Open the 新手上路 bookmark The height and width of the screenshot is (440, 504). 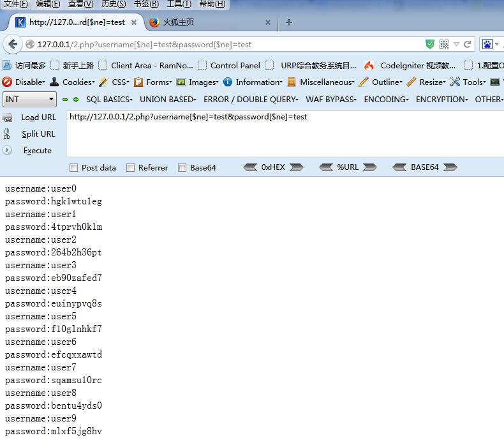[x=73, y=66]
